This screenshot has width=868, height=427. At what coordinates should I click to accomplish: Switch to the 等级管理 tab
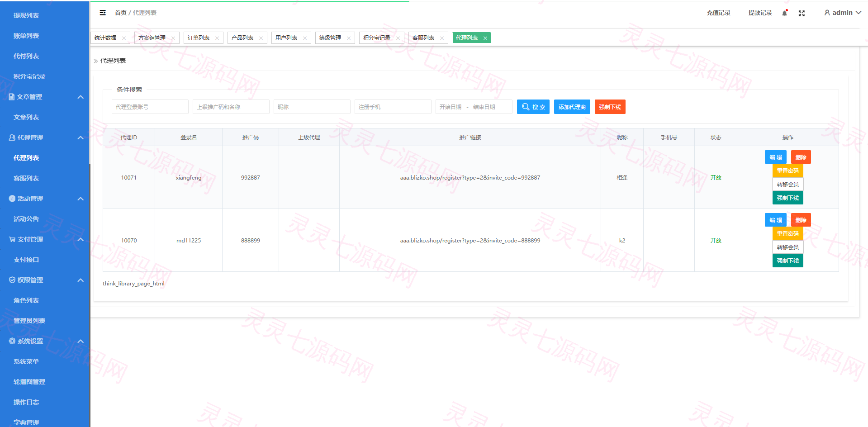330,38
